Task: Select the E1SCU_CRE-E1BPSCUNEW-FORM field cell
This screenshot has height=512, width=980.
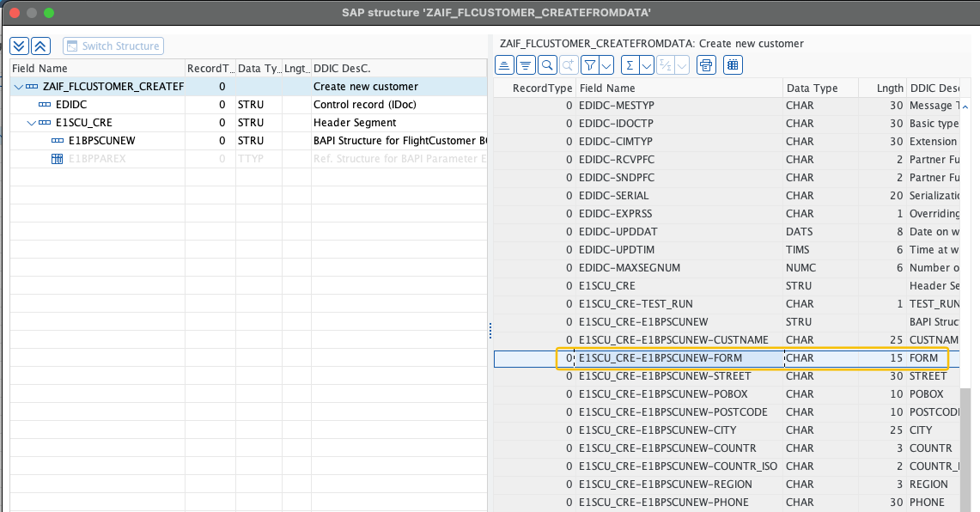Action: pyautogui.click(x=679, y=358)
